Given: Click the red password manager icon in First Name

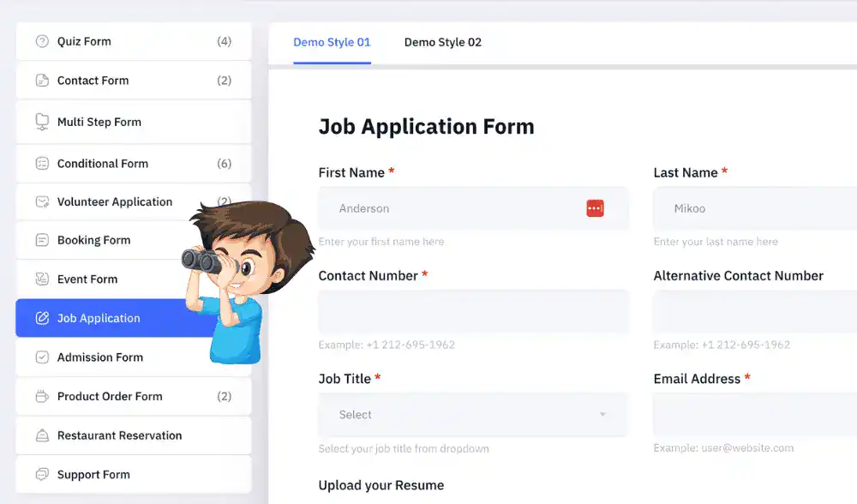Looking at the screenshot, I should tap(595, 208).
